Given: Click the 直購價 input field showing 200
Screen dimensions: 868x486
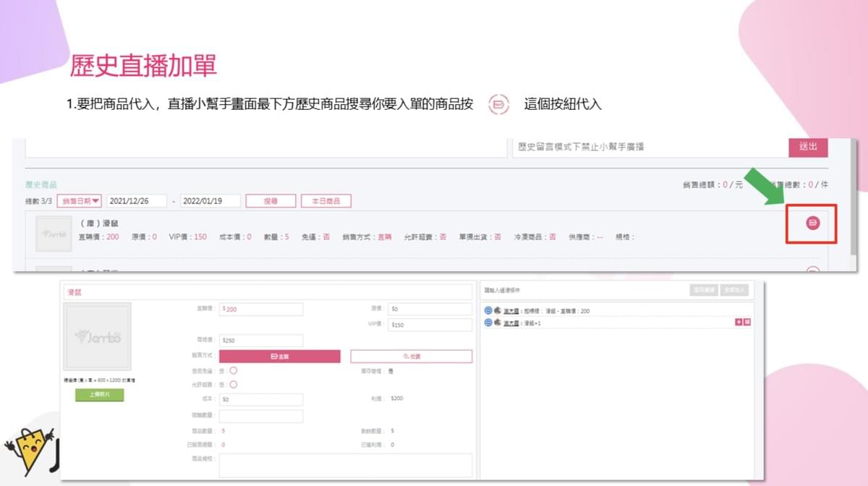Looking at the screenshot, I should pos(261,310).
